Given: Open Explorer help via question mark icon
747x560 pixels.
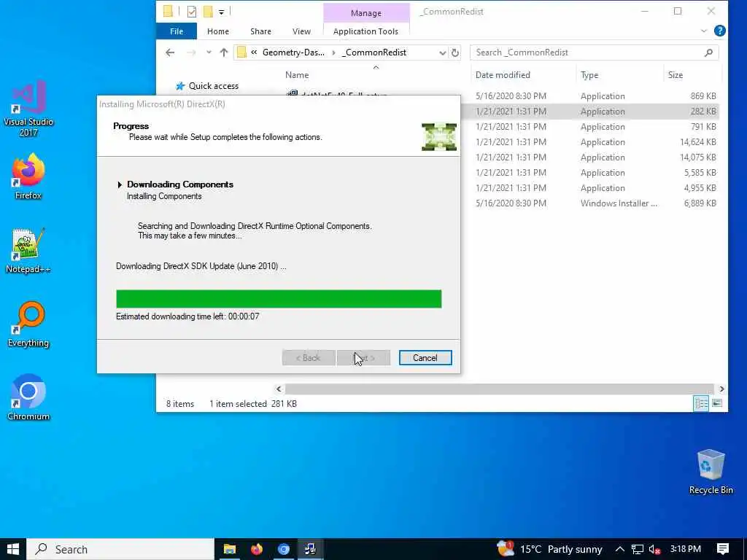Looking at the screenshot, I should [719, 31].
